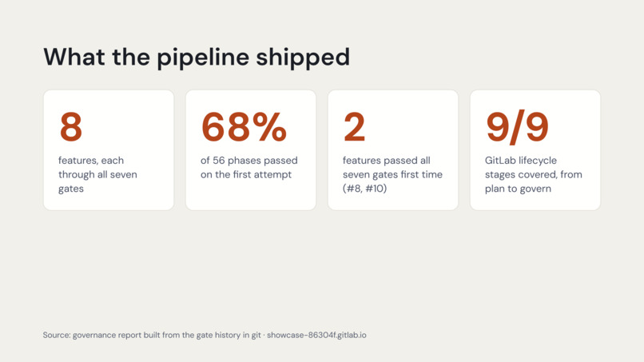
Task: Select the 'through all seven' text line
Action: point(97,175)
